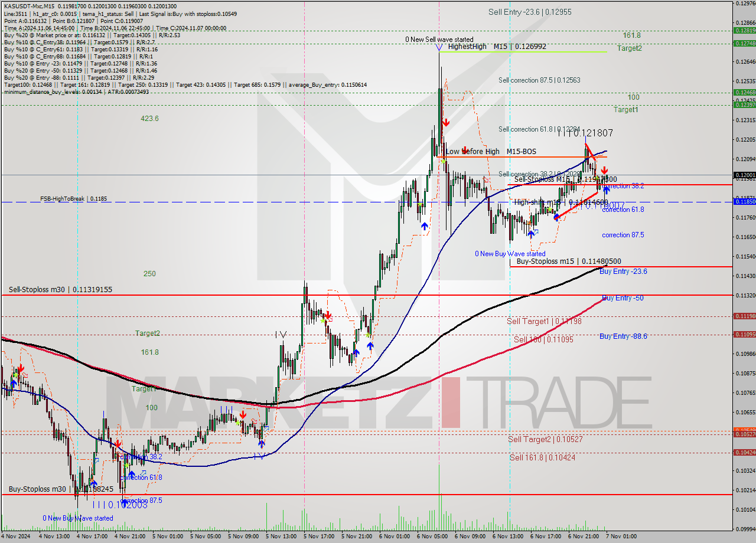
Task: Select the red 0.11095 price axis tag
Action: pyautogui.click(x=744, y=334)
